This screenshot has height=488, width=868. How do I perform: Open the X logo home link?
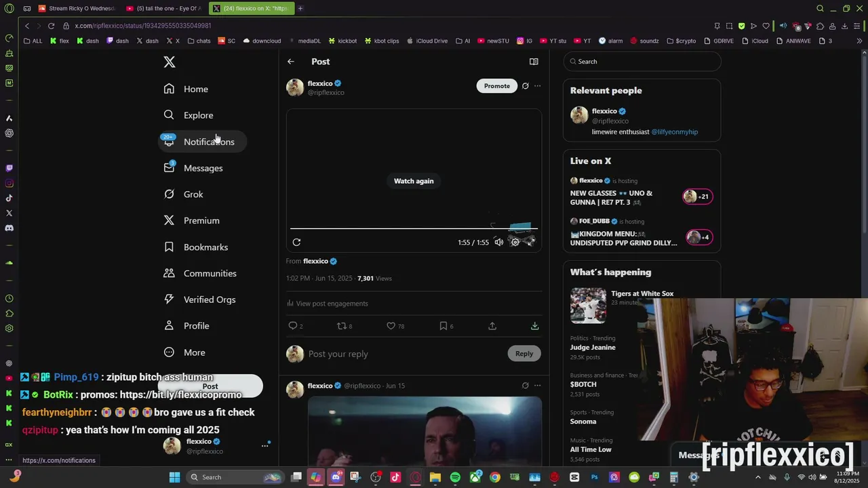(x=170, y=62)
